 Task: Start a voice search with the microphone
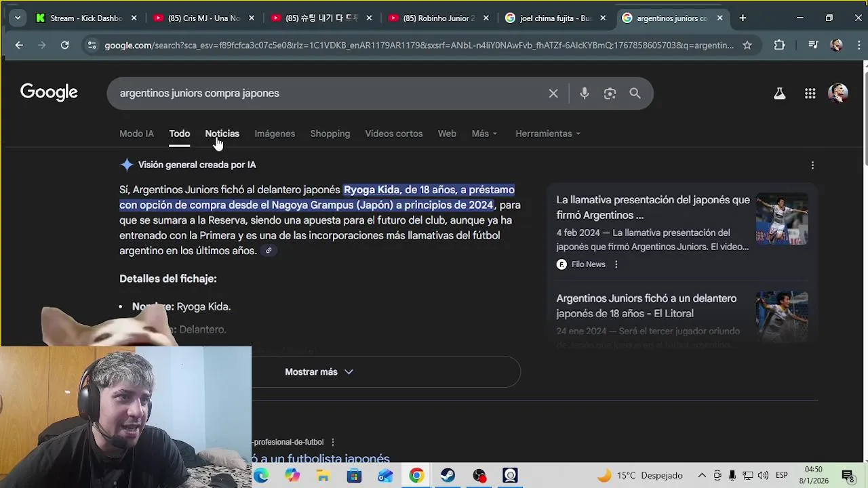[585, 94]
